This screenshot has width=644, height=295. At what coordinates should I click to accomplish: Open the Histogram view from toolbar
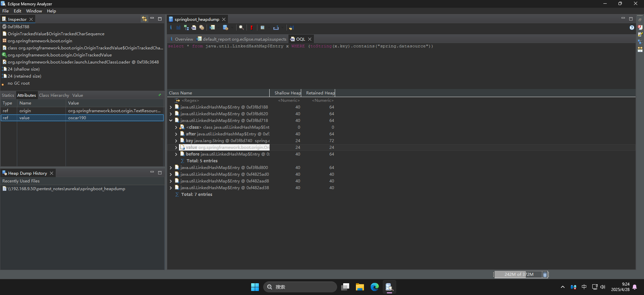(x=178, y=28)
